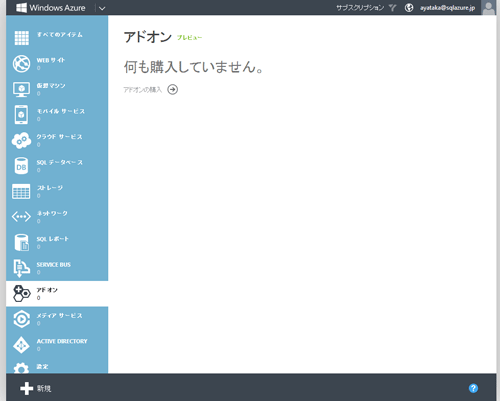Open the WEB サイト globe icon

click(x=22, y=63)
